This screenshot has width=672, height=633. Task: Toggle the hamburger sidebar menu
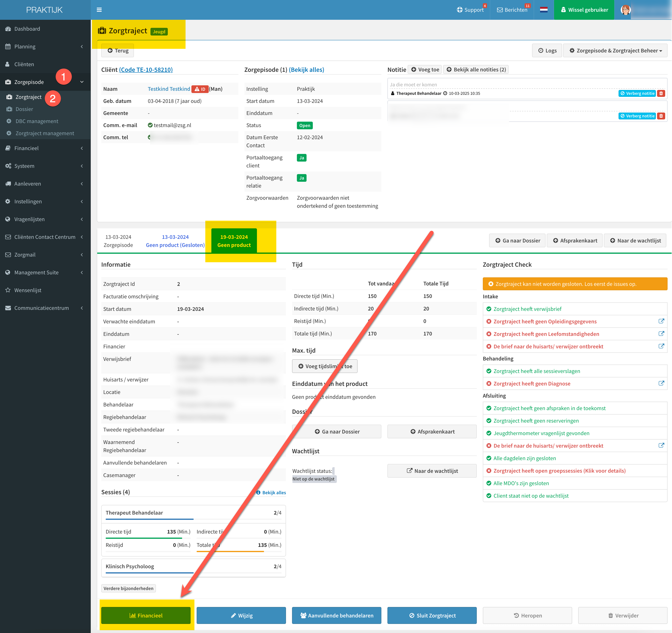99,10
